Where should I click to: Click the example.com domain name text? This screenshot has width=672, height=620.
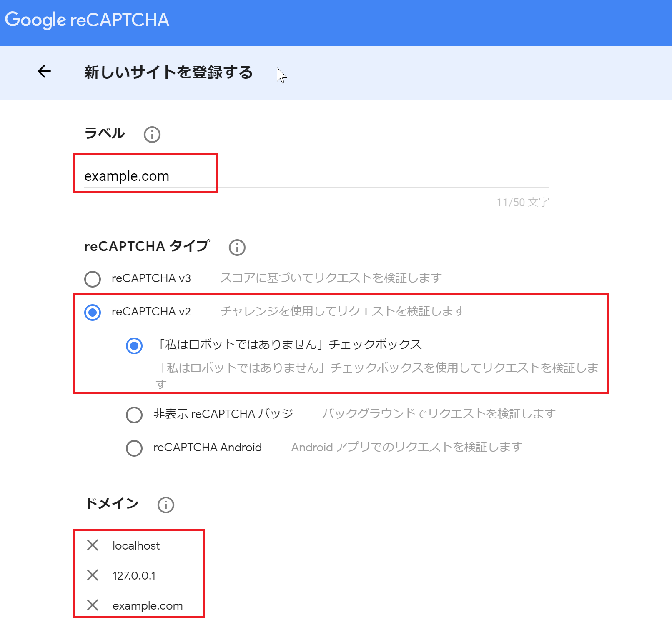pyautogui.click(x=148, y=606)
